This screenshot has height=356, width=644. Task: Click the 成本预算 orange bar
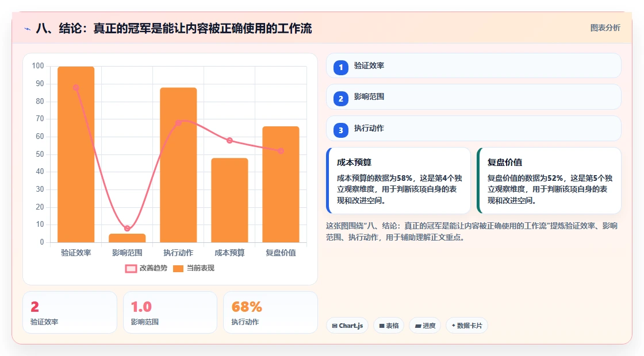click(x=229, y=200)
